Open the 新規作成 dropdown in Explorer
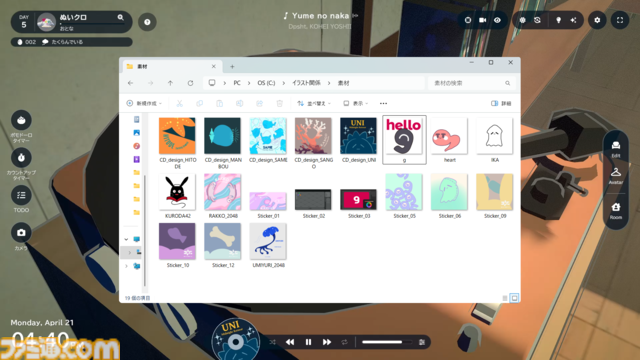Image resolution: width=640 pixels, height=360 pixels. point(144,104)
